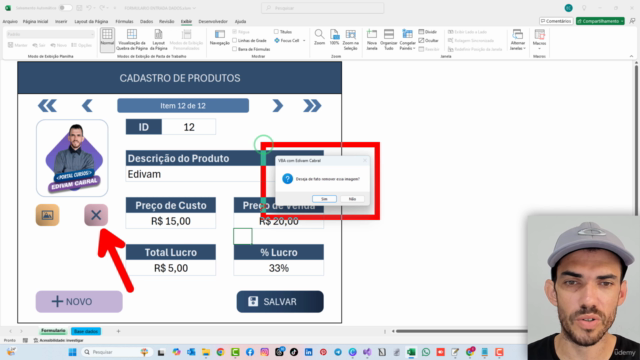Click the NOVO button
640x360 pixels.
click(x=79, y=302)
